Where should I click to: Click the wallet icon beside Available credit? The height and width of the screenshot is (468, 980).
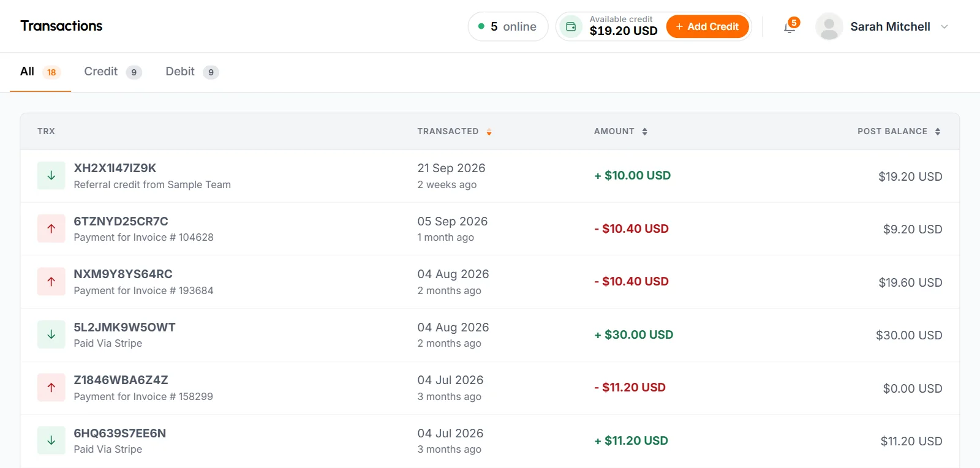point(571,27)
